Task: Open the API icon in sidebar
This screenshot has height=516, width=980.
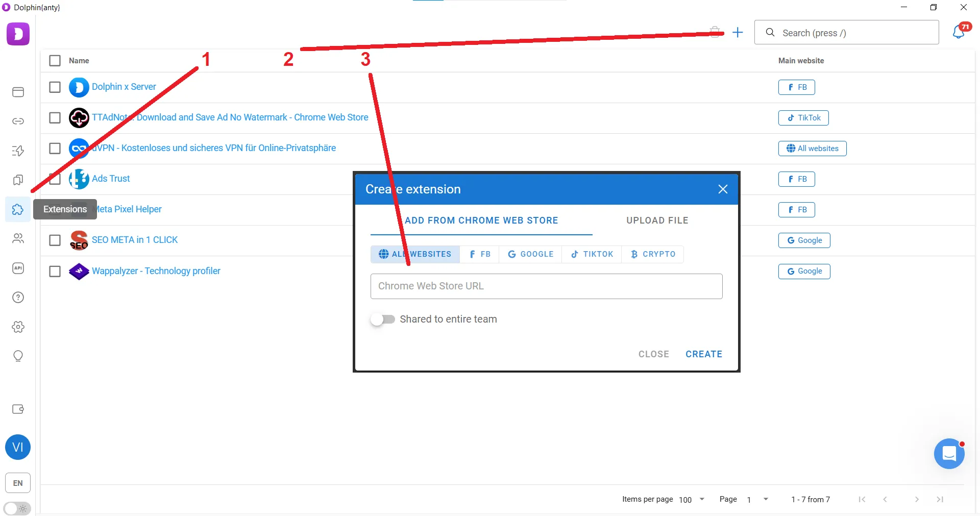Action: tap(18, 268)
